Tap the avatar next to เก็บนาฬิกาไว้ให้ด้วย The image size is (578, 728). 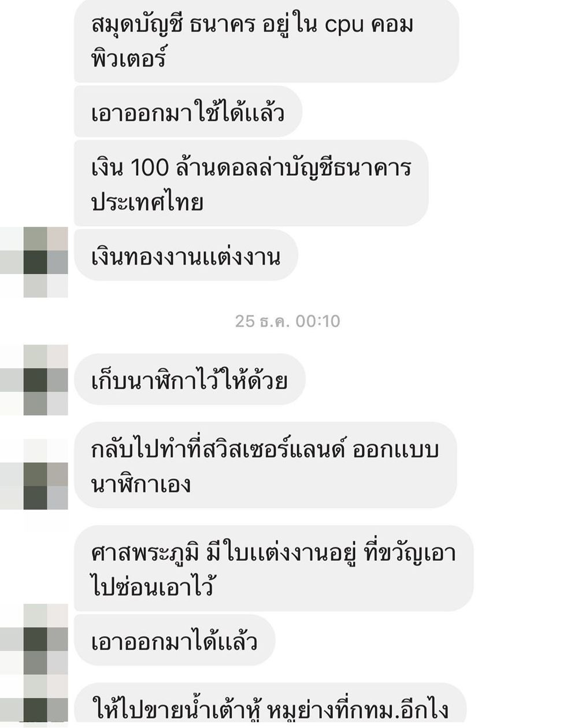(x=34, y=380)
